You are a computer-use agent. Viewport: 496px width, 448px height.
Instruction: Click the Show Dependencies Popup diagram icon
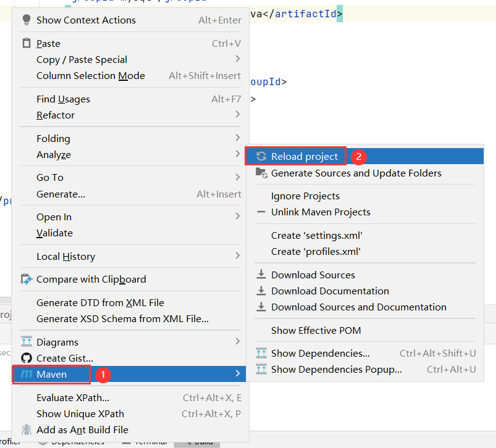(x=261, y=369)
